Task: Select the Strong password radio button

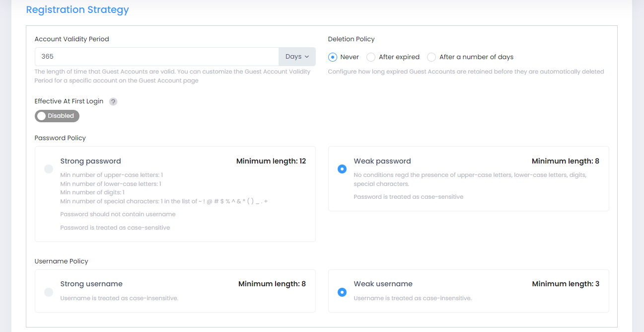Action: click(49, 169)
